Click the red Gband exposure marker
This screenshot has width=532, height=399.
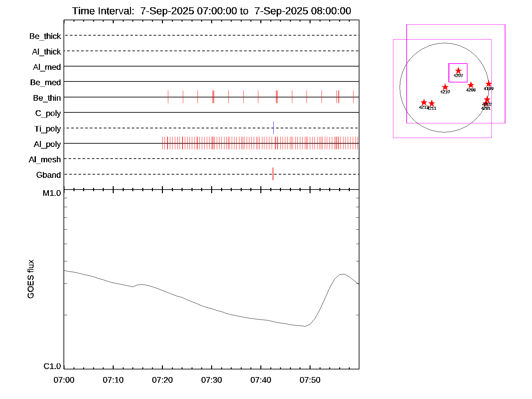[273, 174]
